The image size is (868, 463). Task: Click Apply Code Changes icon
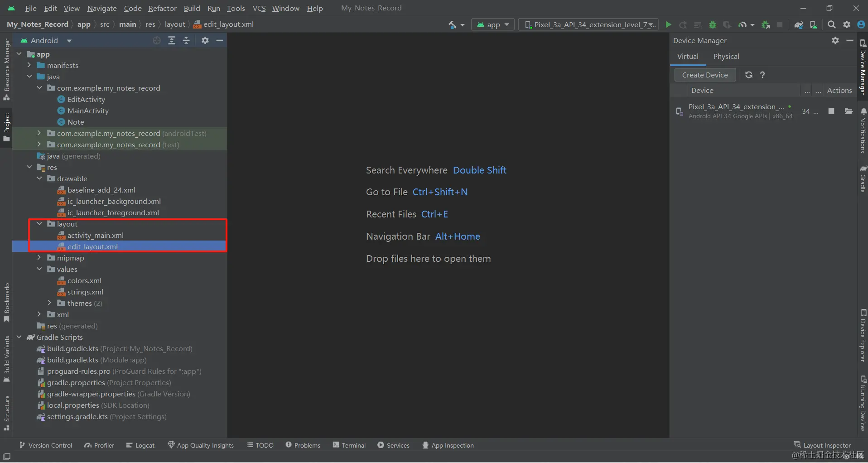tap(698, 24)
